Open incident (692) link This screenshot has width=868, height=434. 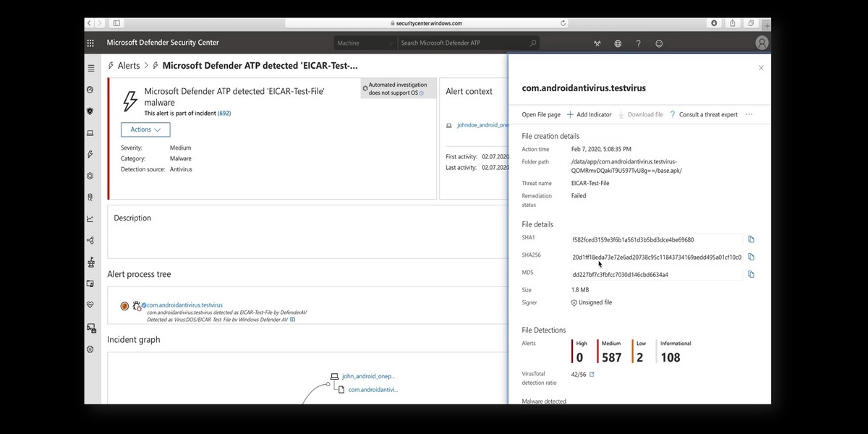[x=224, y=114]
